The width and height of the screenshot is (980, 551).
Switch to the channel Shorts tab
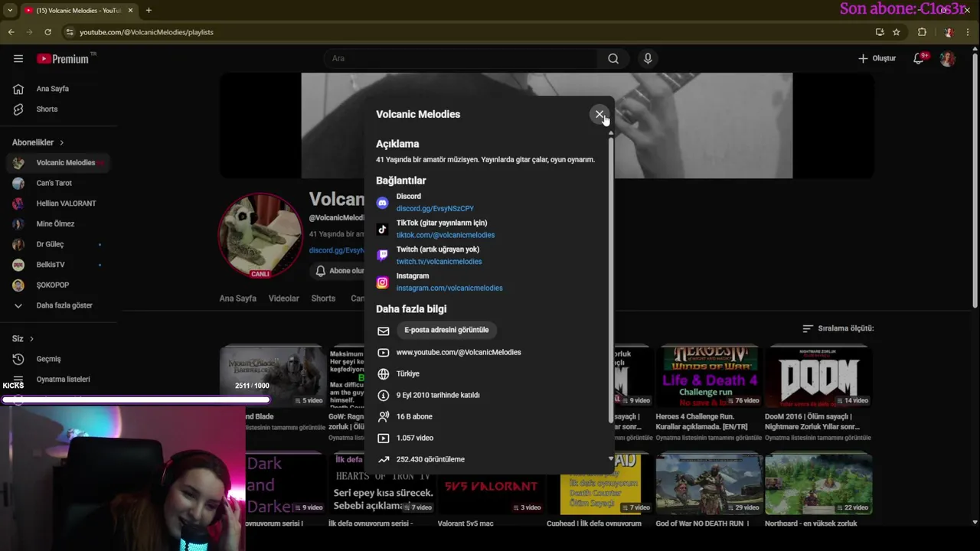click(x=323, y=298)
